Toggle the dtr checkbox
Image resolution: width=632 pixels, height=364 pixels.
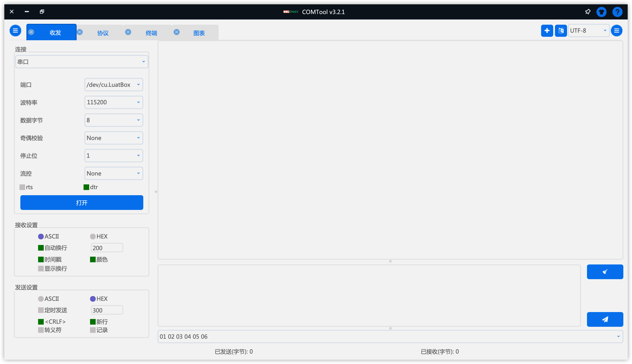coord(86,187)
